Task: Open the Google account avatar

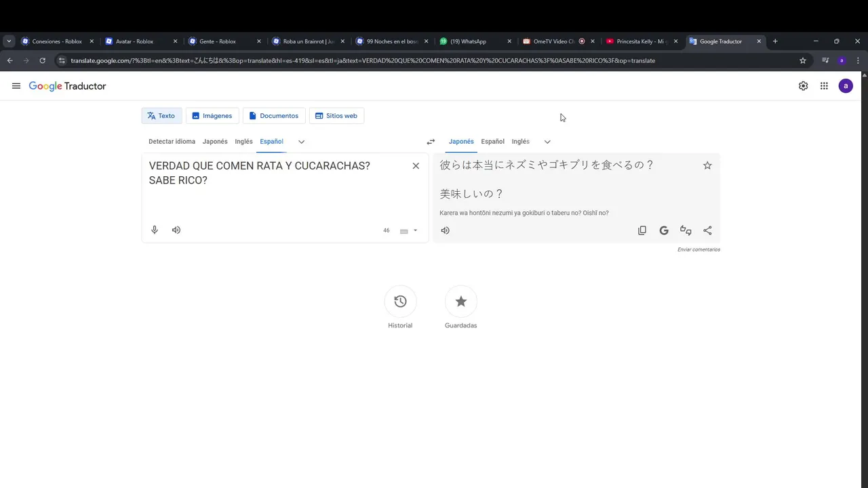Action: (845, 86)
